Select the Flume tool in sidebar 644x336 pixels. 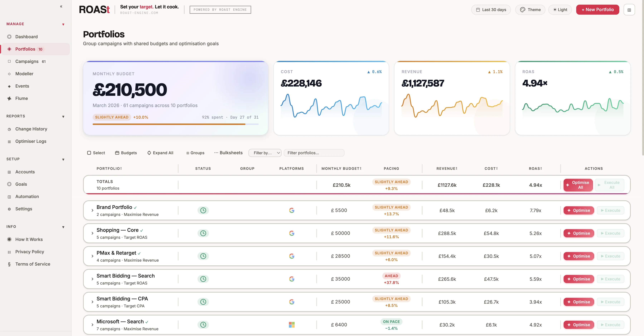point(21,98)
